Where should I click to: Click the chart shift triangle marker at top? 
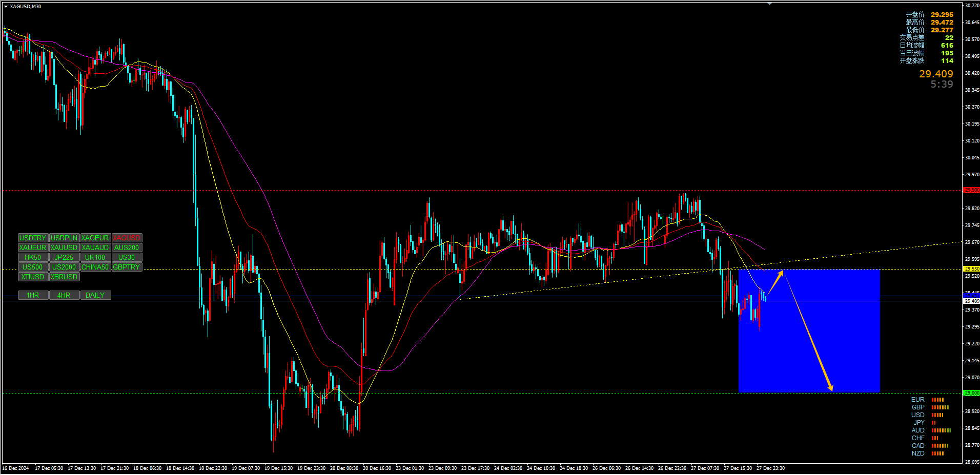pos(769,4)
